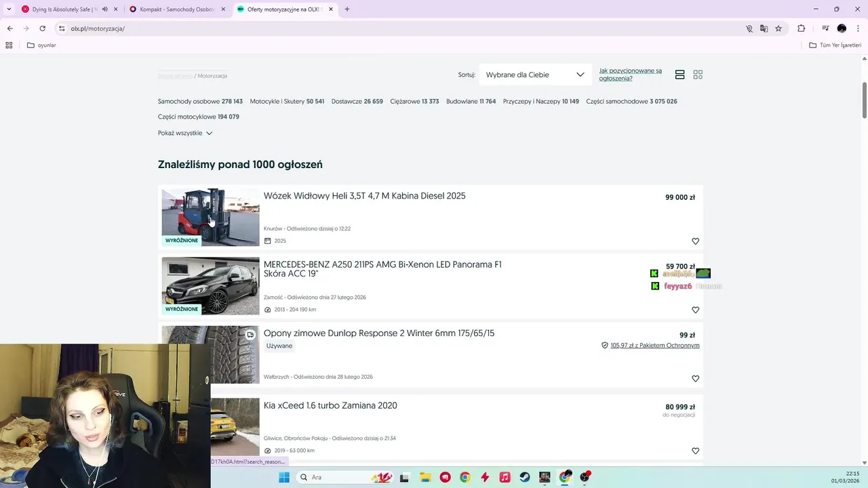Open 'Części samochodowe' category
The height and width of the screenshot is (488, 868).
631,102
